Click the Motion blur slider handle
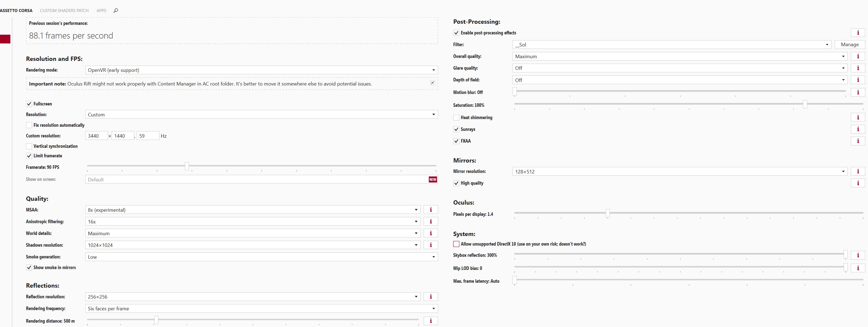 [x=514, y=91]
